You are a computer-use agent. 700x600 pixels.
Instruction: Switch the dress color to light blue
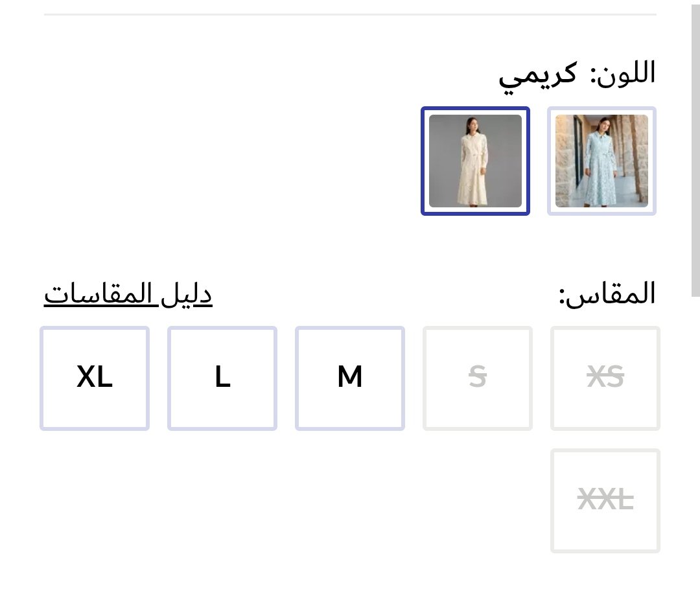coord(601,161)
